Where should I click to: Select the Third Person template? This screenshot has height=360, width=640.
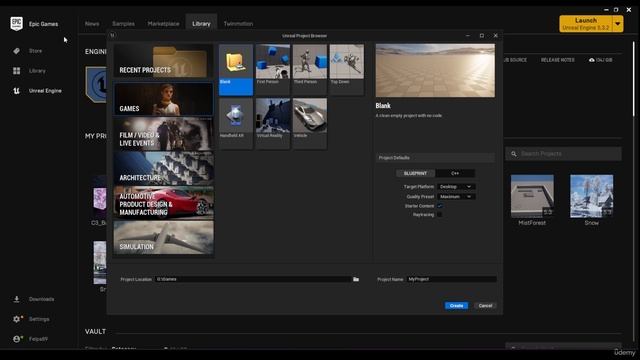tap(309, 70)
